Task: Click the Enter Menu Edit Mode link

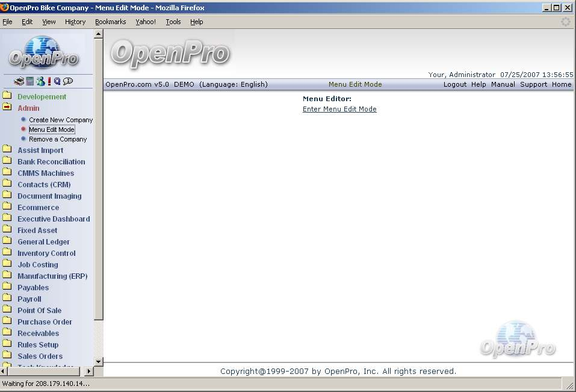Action: pos(339,109)
